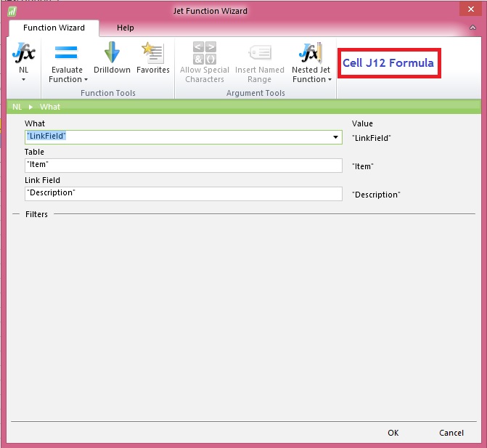Click the Link Field text box

click(x=183, y=194)
